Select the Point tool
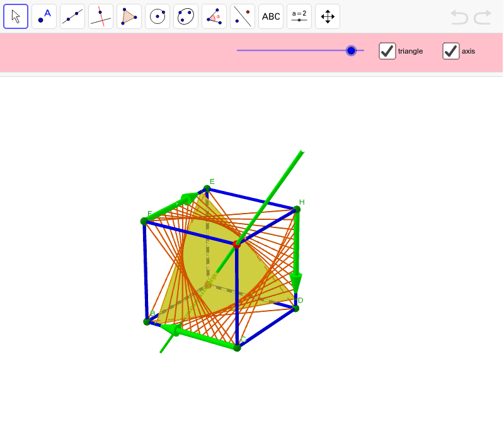 click(43, 16)
